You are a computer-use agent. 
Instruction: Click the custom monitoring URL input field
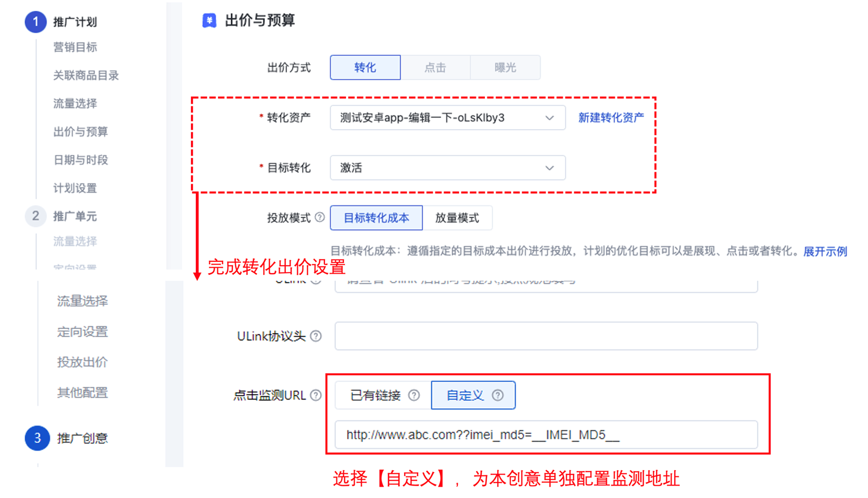pyautogui.click(x=546, y=435)
